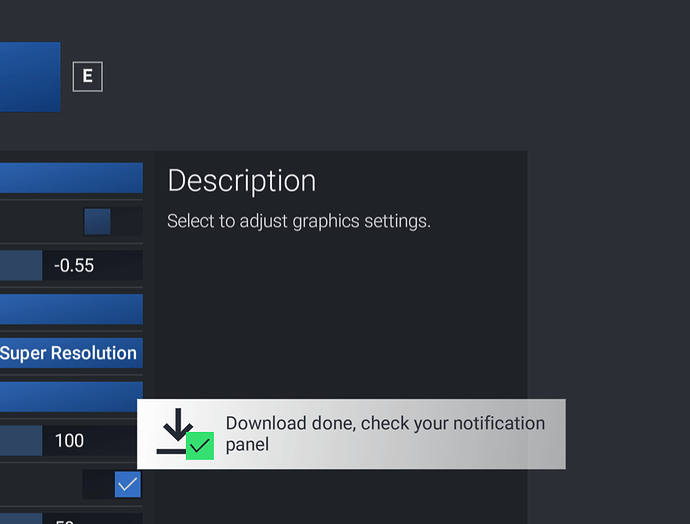Click the download complete icon
Screen dimensions: 690x524
tap(185, 434)
